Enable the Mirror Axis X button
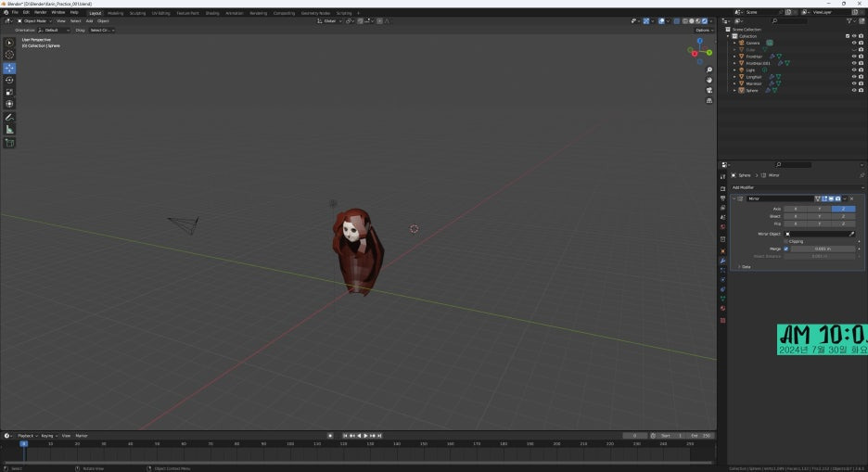 point(796,209)
